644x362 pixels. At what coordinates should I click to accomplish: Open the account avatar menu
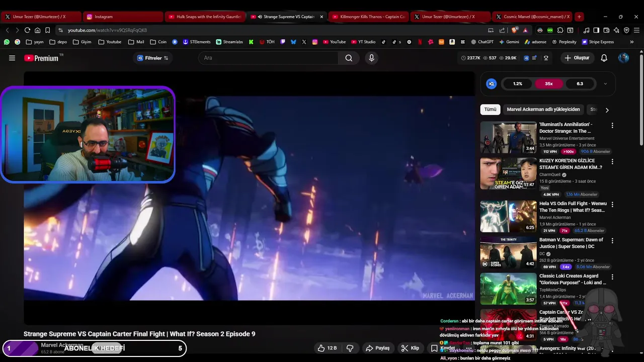(x=623, y=58)
